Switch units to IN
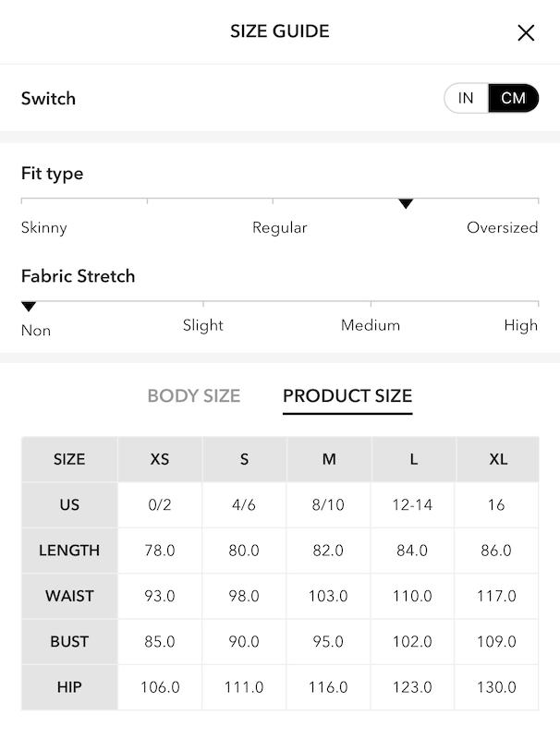The image size is (560, 739). click(466, 98)
